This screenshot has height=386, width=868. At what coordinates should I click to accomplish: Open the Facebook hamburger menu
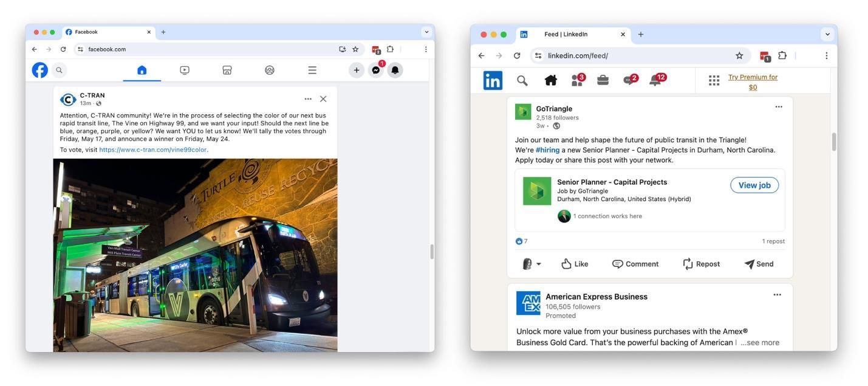[x=312, y=70]
